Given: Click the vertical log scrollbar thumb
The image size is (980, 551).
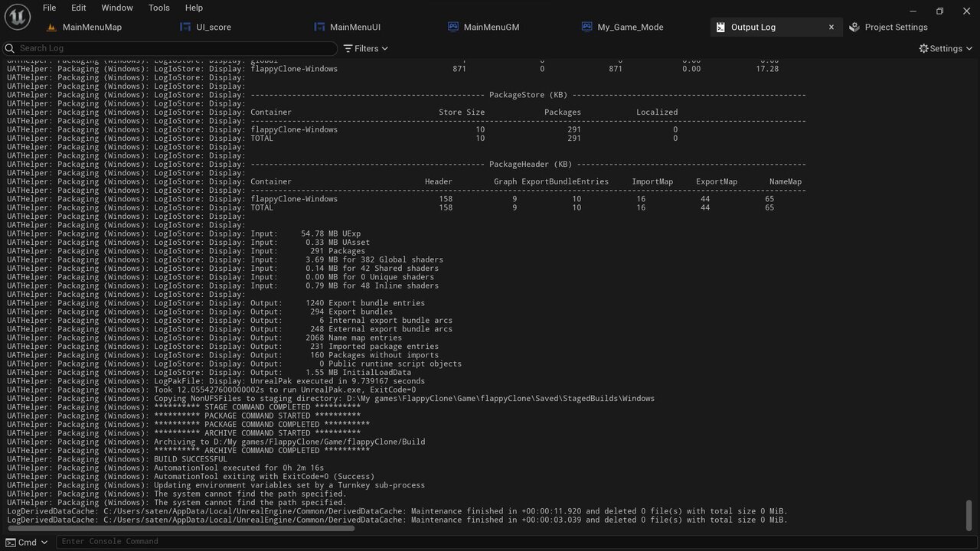Looking at the screenshot, I should [969, 515].
